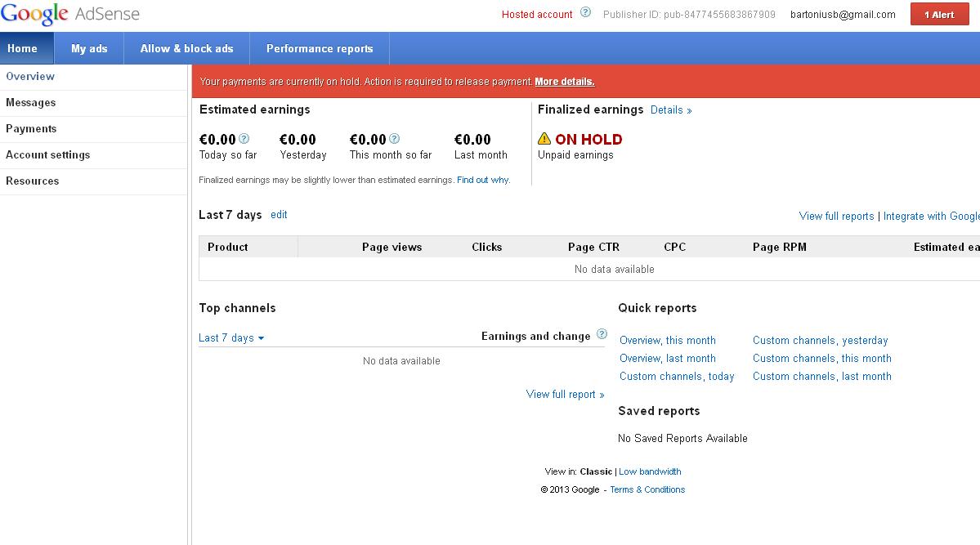This screenshot has height=545, width=980.
Task: Open help icon beside Today so far earnings
Action: (244, 138)
